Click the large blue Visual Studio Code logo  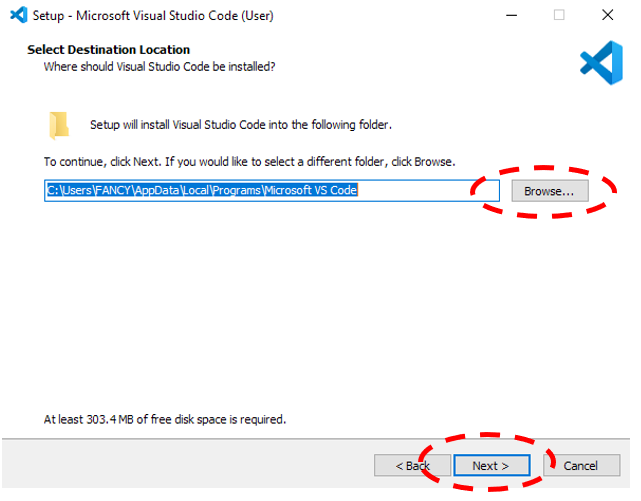tap(601, 63)
